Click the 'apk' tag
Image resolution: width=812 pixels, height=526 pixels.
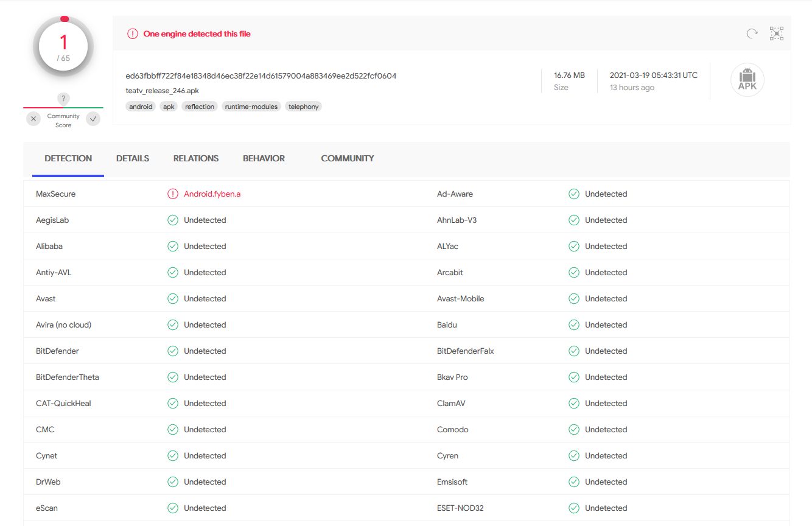[x=169, y=107]
